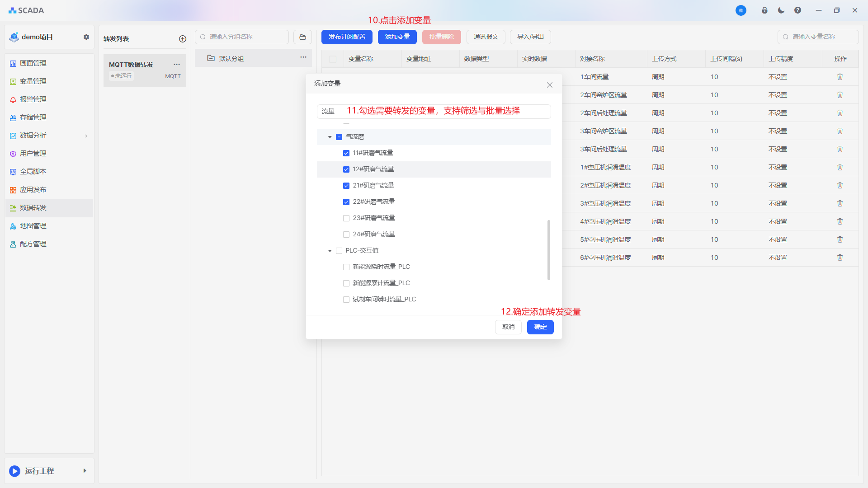Click the 运行工程 play icon
The width and height of the screenshot is (868, 488).
(15, 471)
